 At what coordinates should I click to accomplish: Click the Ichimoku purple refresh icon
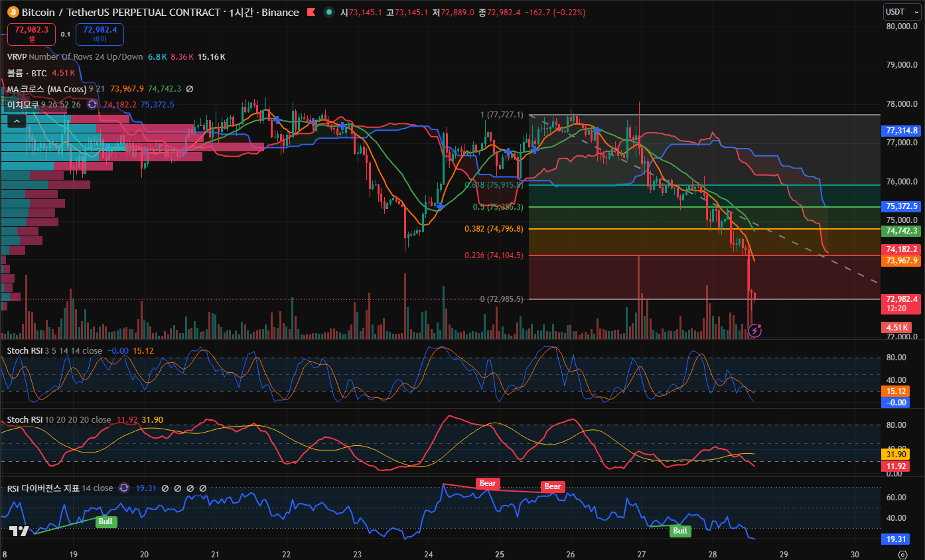pyautogui.click(x=92, y=105)
